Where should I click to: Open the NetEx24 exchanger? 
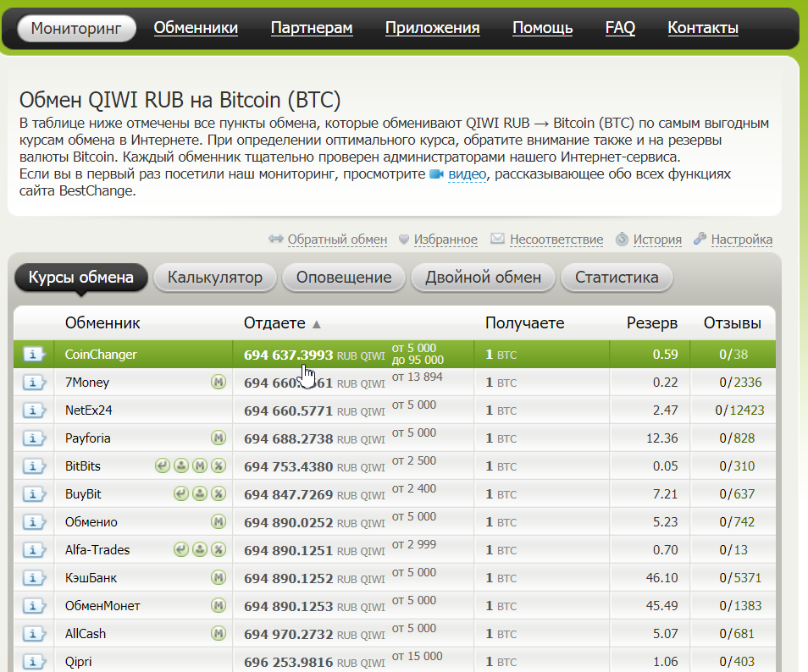[x=89, y=410]
